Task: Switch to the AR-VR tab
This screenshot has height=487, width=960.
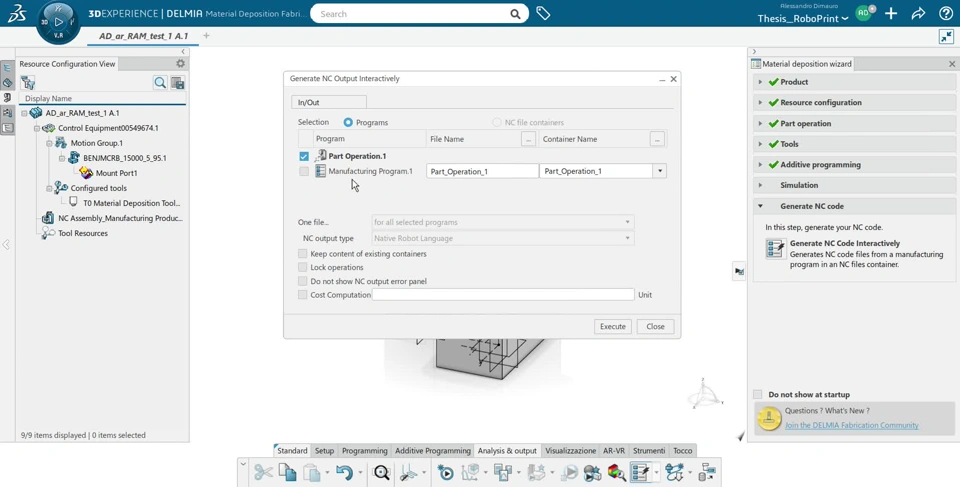Action: 614,450
